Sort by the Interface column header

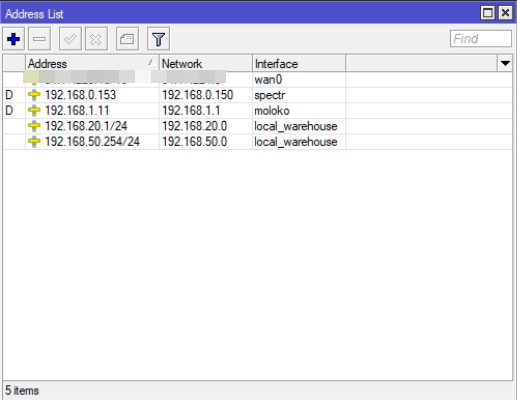click(299, 63)
